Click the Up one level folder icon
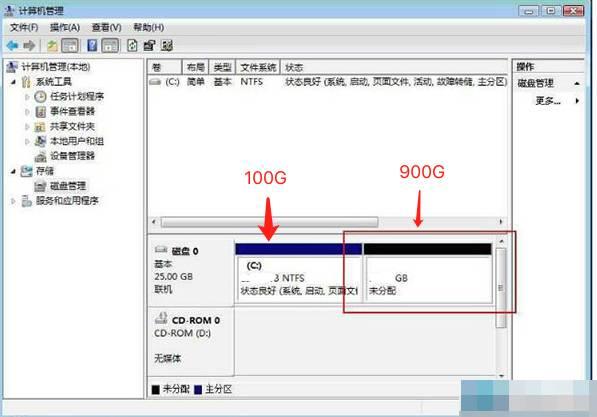 point(52,46)
